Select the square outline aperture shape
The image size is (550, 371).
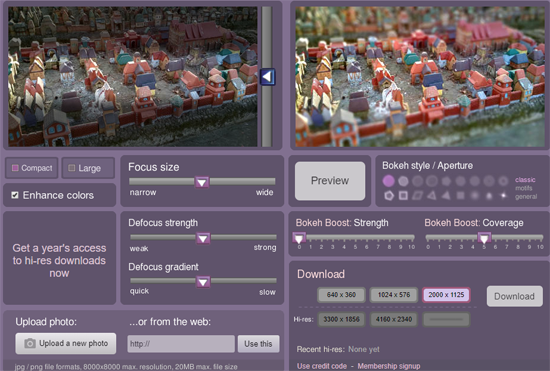click(x=403, y=196)
